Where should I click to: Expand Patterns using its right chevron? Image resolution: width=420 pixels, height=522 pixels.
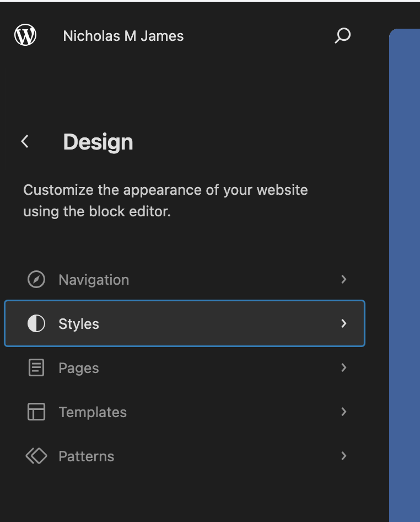coord(343,456)
